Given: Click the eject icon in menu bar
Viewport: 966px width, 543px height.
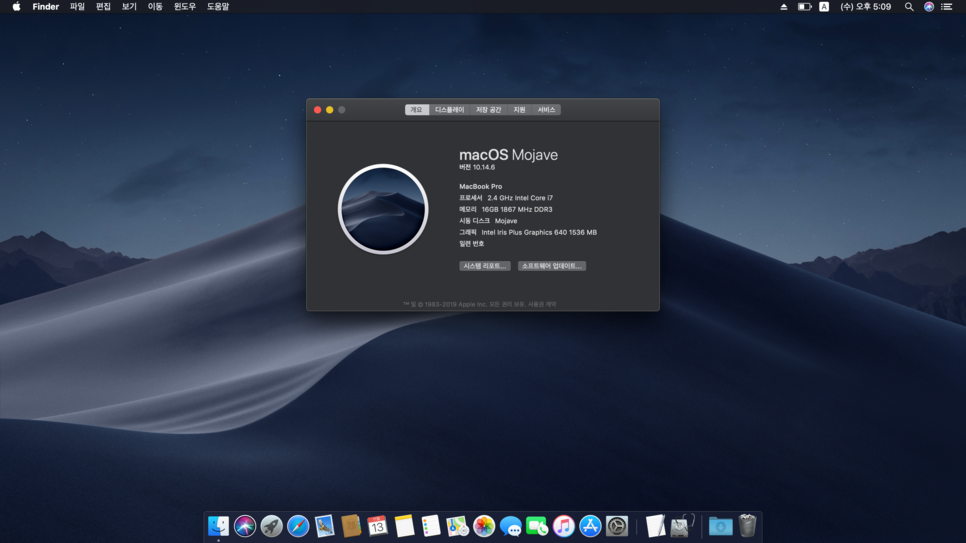Looking at the screenshot, I should point(784,7).
